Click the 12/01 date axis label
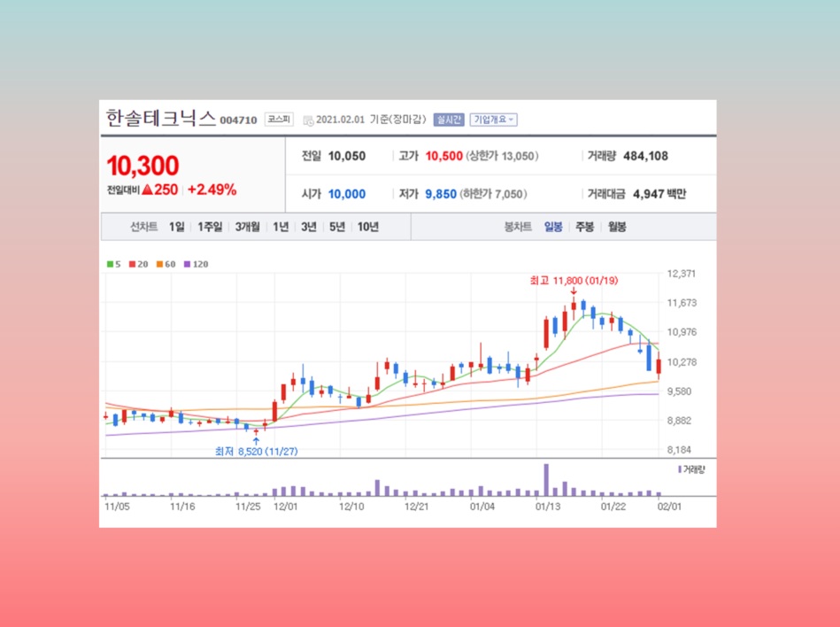This screenshot has width=840, height=627. coord(285,507)
